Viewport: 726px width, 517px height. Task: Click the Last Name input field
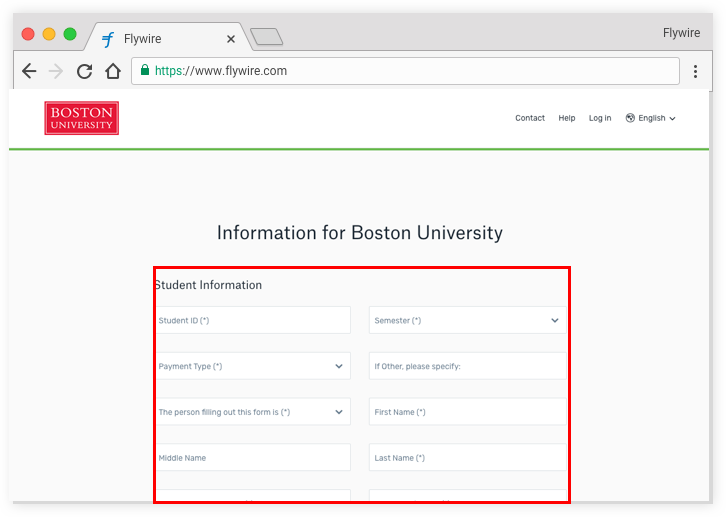point(467,457)
